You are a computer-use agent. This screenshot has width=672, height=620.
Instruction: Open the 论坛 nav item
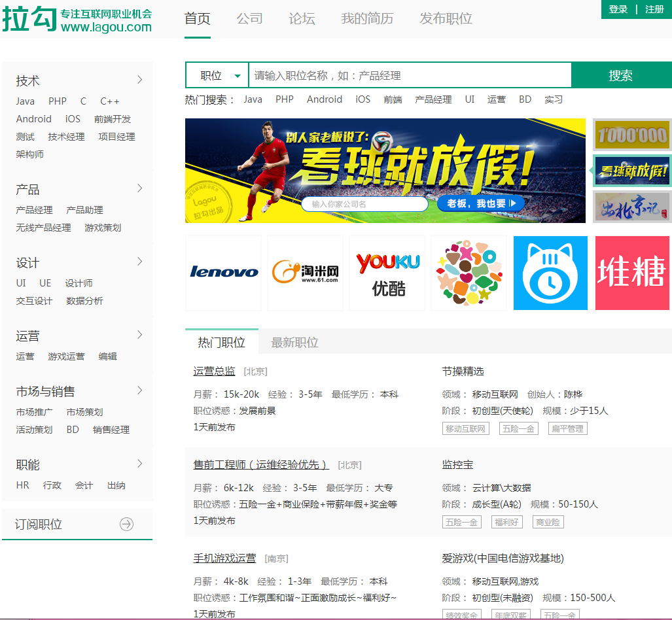coord(302,18)
